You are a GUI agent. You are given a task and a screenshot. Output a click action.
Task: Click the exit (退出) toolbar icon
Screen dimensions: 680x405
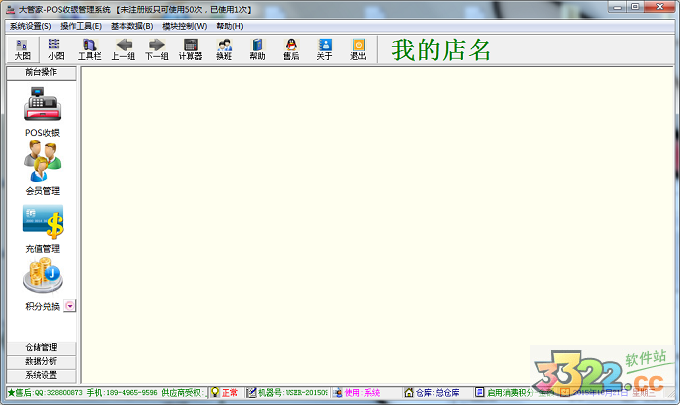point(358,49)
